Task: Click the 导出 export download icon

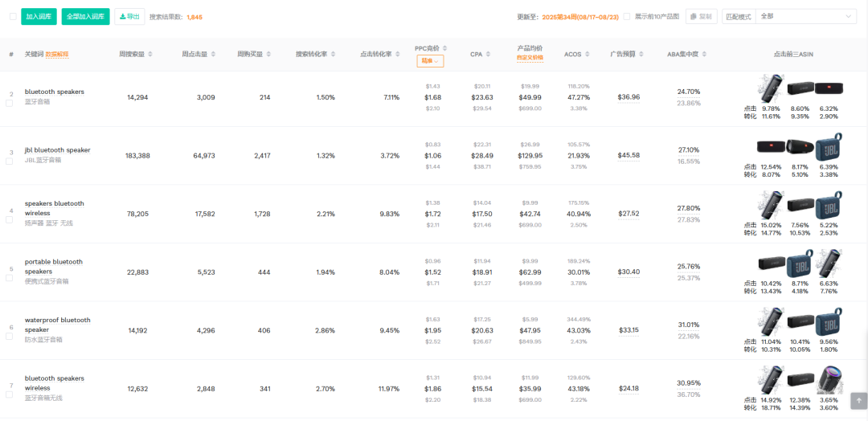Action: pos(122,16)
